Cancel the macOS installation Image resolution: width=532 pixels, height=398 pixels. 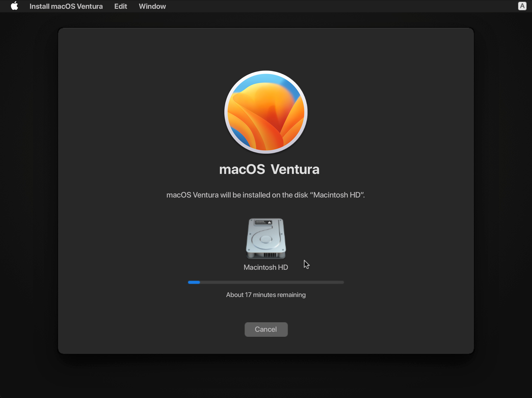coord(266,329)
